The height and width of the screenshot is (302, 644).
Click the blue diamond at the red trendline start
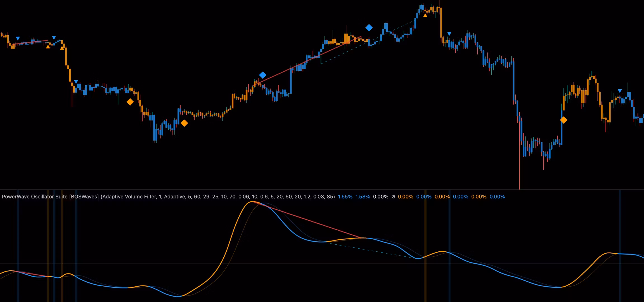tap(262, 75)
